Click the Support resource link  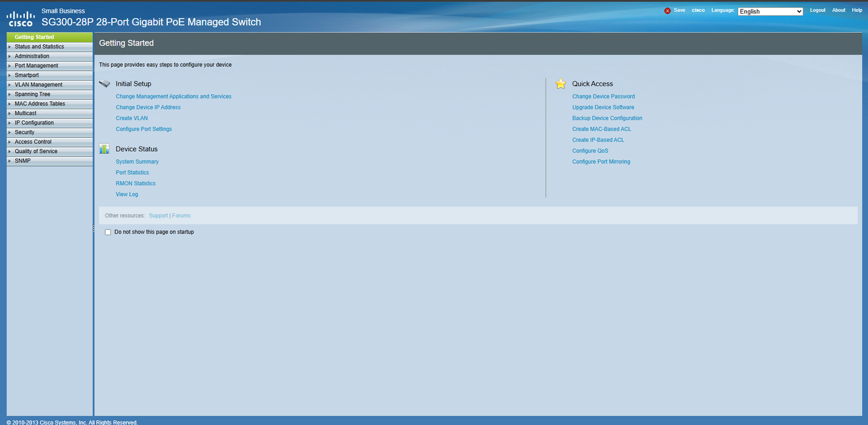pos(158,216)
